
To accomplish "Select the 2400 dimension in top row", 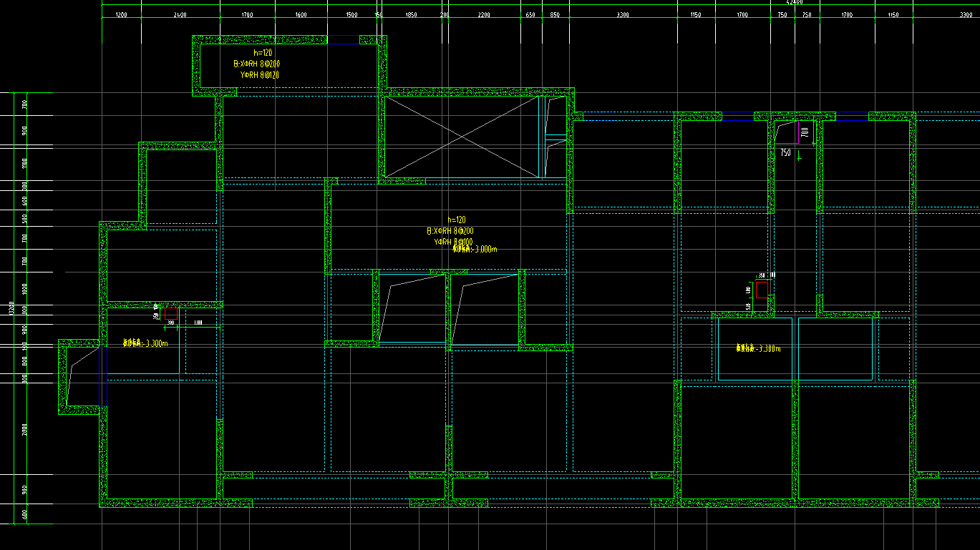I will click(180, 14).
